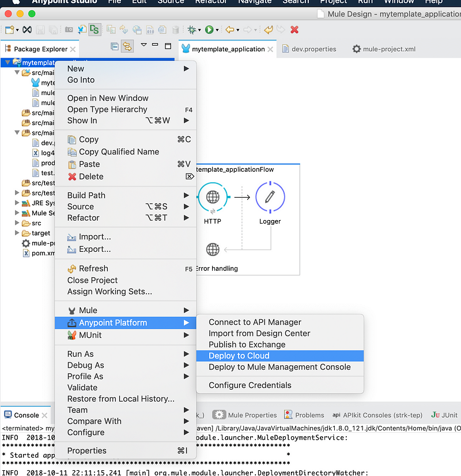Click the camera snapshot toolbar icon
This screenshot has width=461, height=476.
(x=69, y=29)
